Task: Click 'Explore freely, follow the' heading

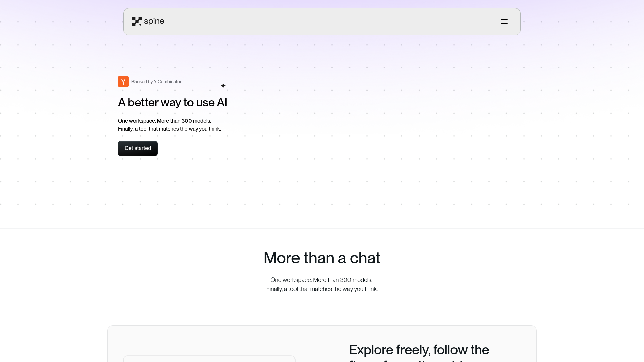Action: pyautogui.click(x=419, y=350)
